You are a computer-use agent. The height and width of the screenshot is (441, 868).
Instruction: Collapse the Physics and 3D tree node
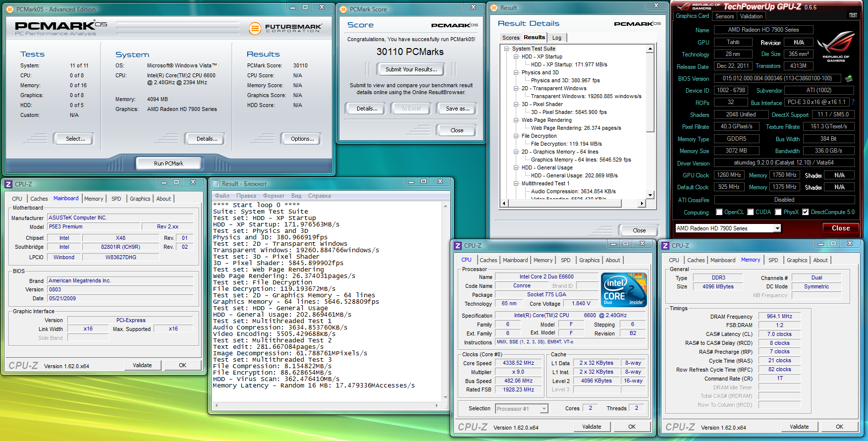[516, 72]
